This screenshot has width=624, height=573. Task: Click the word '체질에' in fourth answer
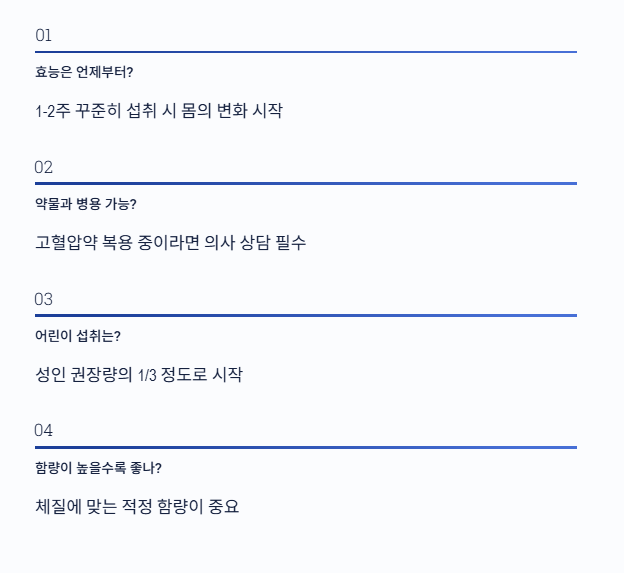coord(58,506)
